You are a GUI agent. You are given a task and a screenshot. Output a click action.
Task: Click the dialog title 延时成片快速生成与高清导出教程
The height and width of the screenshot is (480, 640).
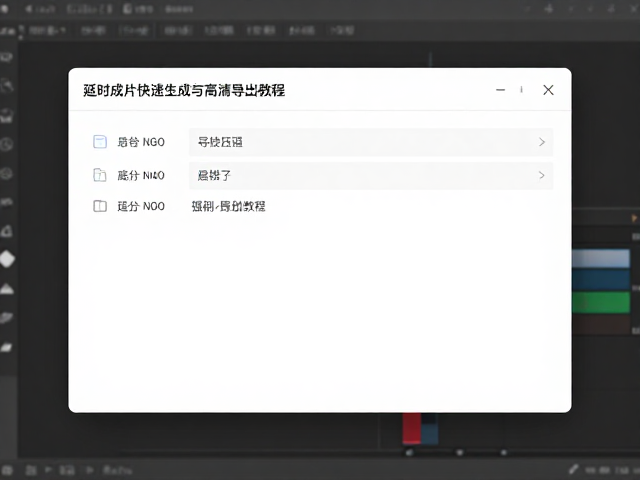184,90
